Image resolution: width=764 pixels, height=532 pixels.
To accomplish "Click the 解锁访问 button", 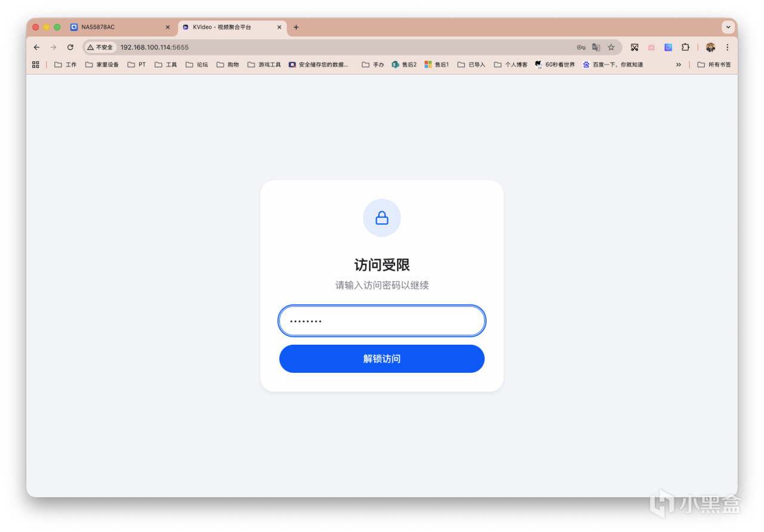I will point(382,358).
